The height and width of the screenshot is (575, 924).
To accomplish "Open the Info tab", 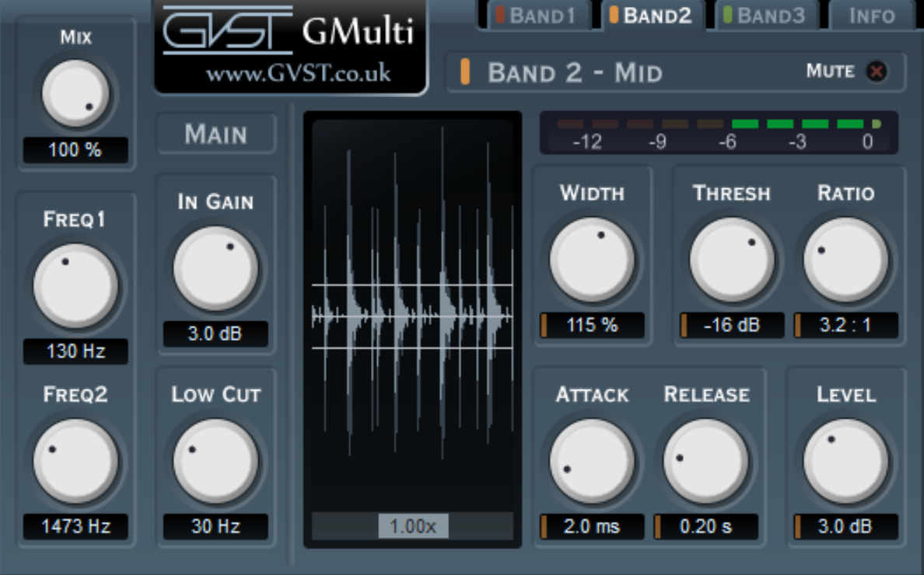I will coord(872,16).
